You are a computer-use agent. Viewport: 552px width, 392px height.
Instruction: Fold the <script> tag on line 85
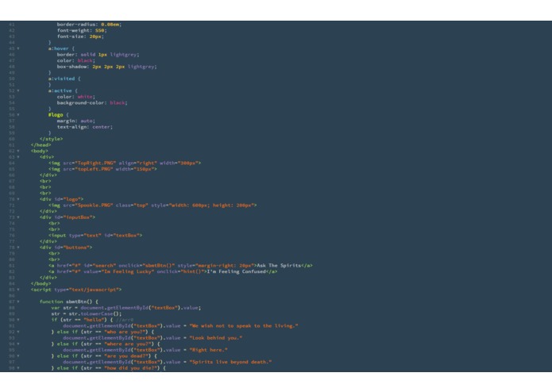(x=18, y=290)
